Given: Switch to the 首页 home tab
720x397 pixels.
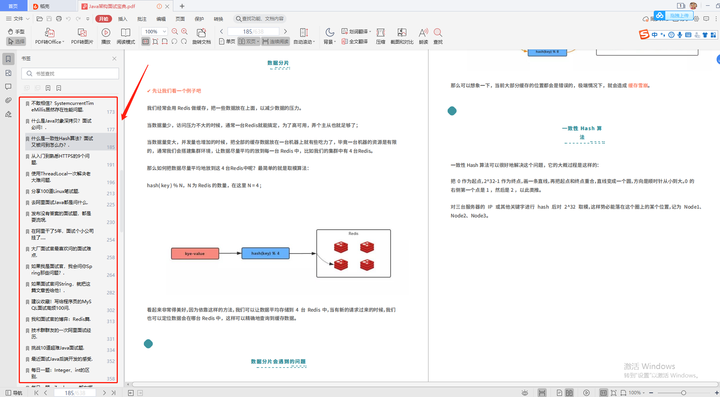Looking at the screenshot, I should [x=13, y=6].
